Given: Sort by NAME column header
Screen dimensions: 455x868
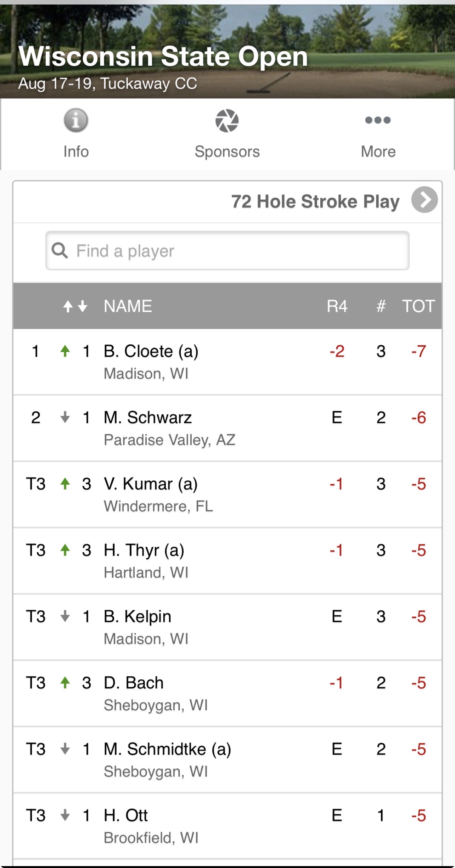Looking at the screenshot, I should coord(128,306).
